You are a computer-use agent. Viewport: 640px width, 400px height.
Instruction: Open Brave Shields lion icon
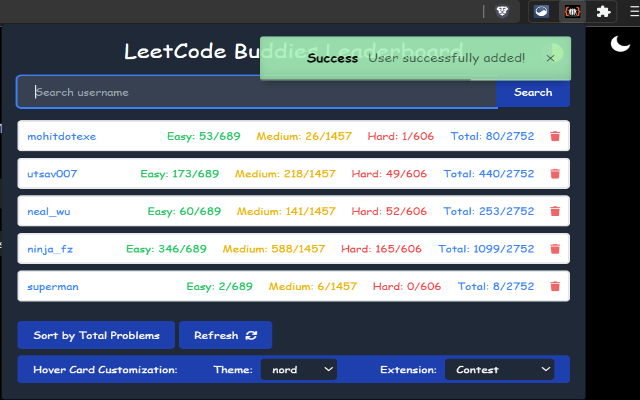click(502, 11)
